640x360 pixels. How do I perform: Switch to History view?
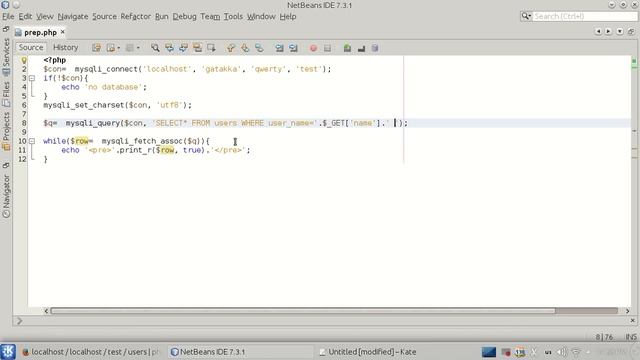click(x=65, y=47)
